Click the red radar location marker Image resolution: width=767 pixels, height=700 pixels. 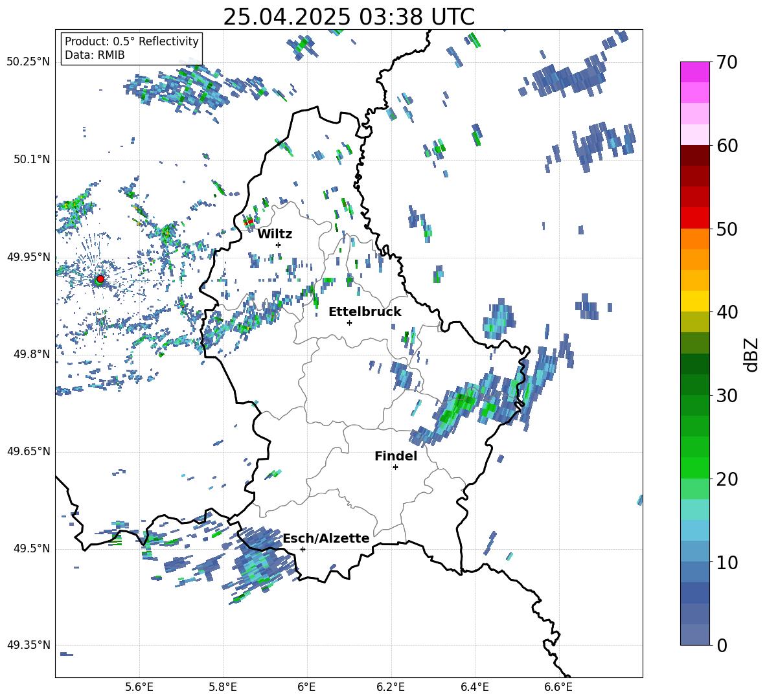point(100,278)
